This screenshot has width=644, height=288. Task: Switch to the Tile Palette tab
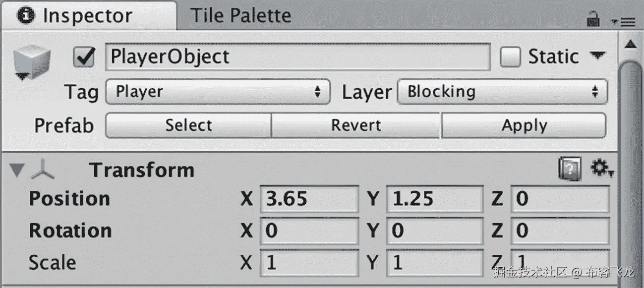241,15
